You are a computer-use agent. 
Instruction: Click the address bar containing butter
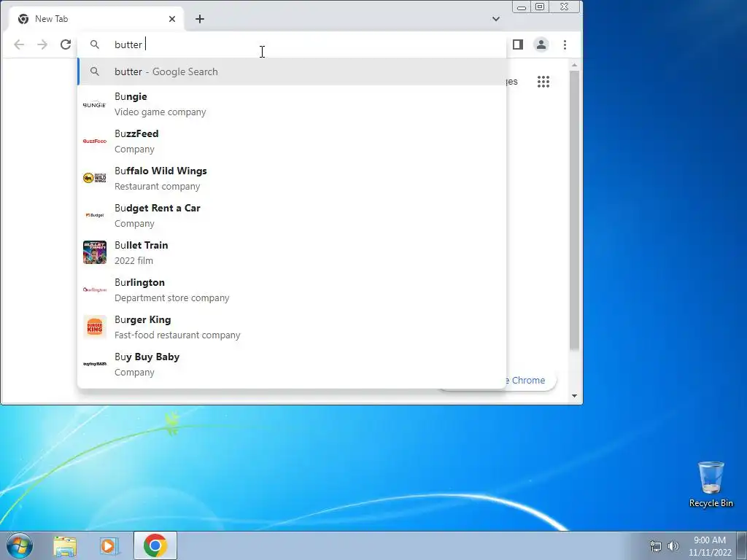click(x=292, y=44)
